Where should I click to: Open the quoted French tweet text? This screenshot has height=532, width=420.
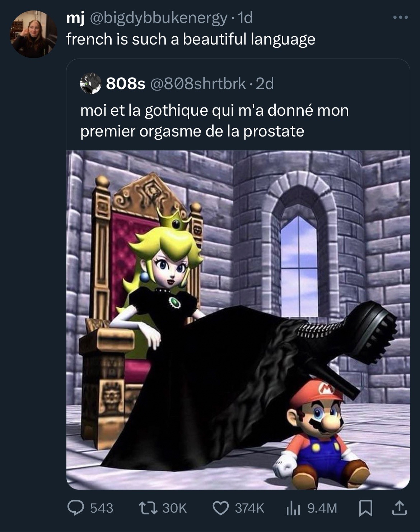pyautogui.click(x=214, y=120)
